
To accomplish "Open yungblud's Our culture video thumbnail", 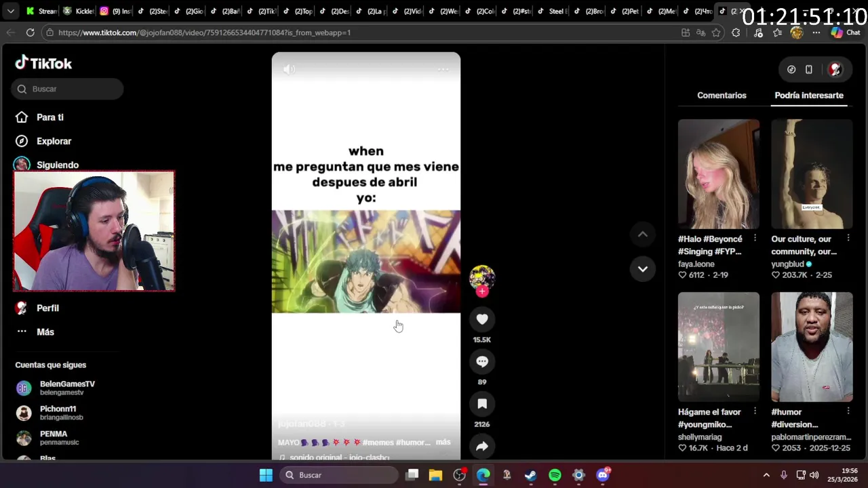I will coord(812,174).
